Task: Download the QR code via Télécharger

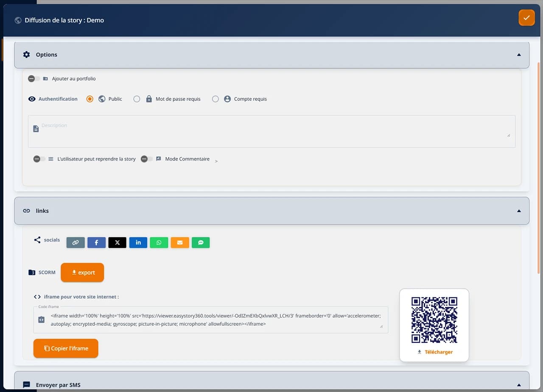Action: (x=434, y=352)
